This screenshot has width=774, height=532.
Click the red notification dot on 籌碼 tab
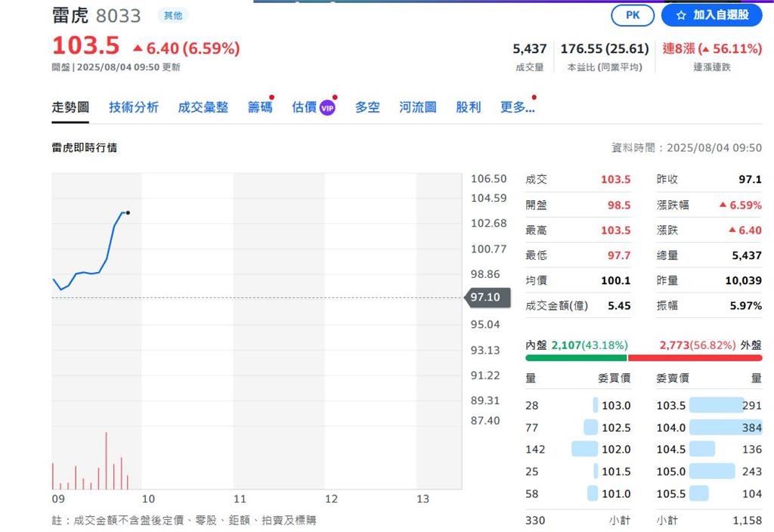pyautogui.click(x=273, y=97)
